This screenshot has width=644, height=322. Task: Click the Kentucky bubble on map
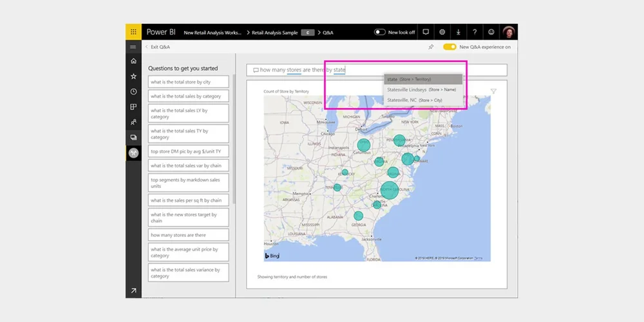(x=345, y=173)
